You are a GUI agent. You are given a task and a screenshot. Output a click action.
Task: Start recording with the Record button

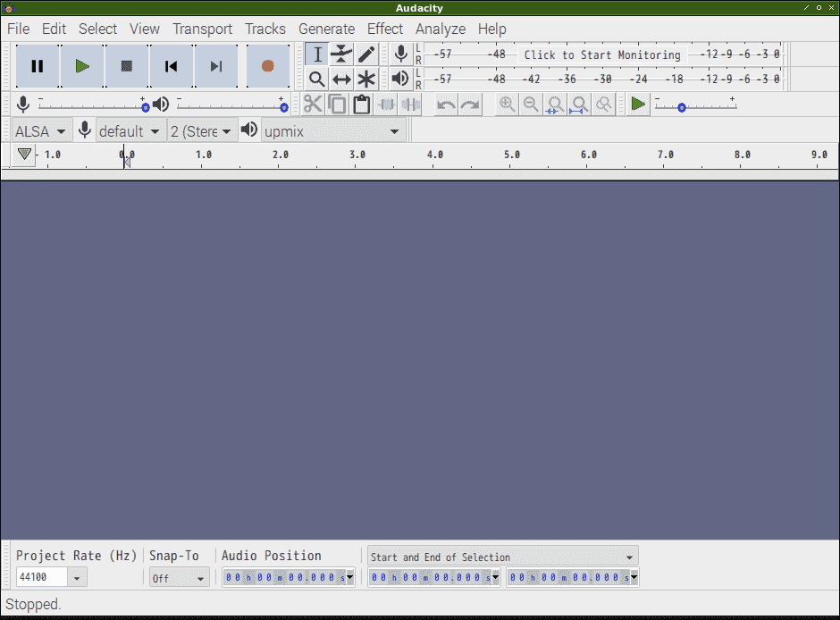[268, 66]
